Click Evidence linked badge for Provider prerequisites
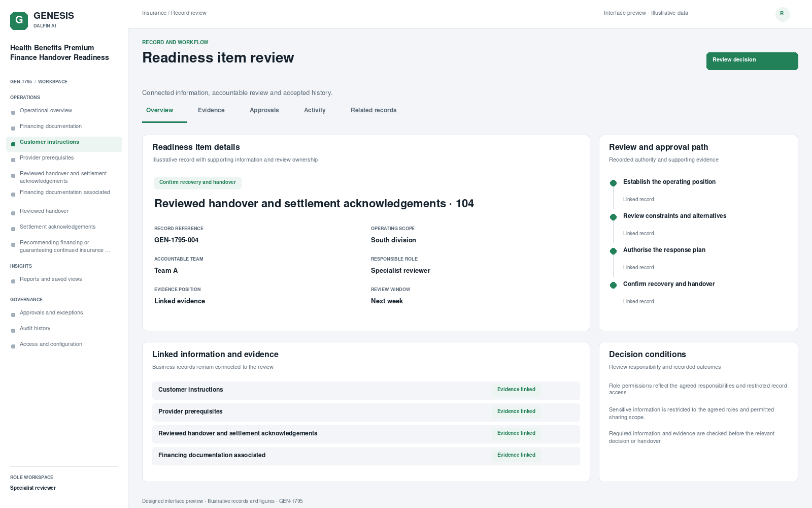Screen dimensions: 812x508 point(516,411)
